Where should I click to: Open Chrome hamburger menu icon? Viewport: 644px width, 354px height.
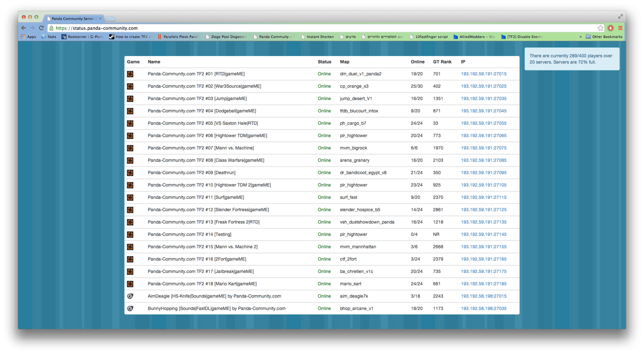coord(620,28)
